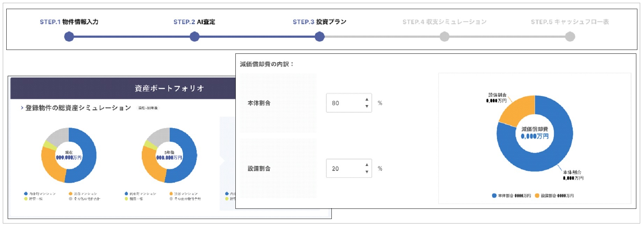Focus the 設備割合 percentage input field
644x227 pixels.
point(344,169)
